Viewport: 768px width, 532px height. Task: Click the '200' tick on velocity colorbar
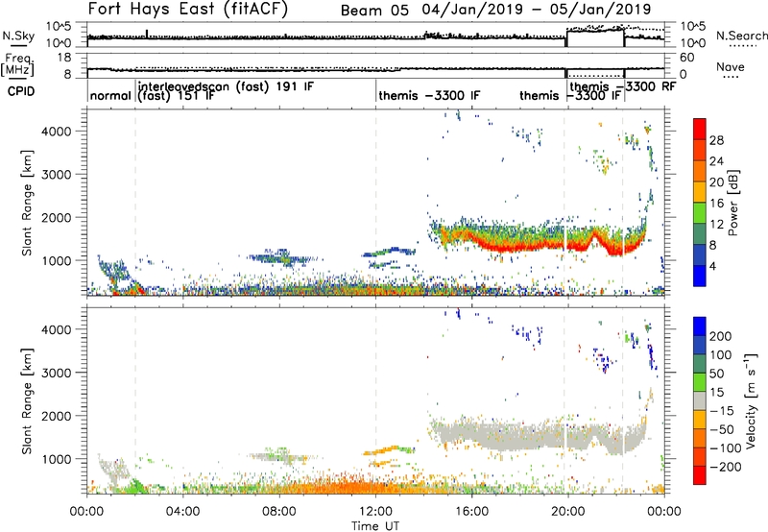(721, 336)
